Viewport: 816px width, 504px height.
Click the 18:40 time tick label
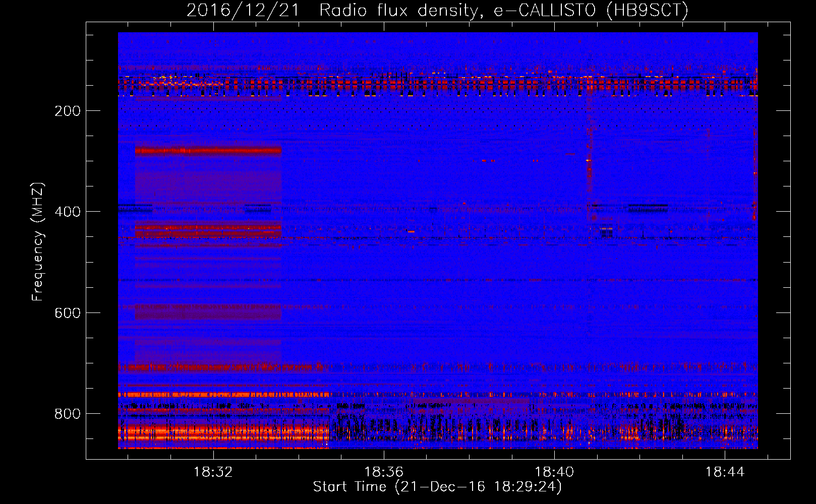click(x=554, y=472)
